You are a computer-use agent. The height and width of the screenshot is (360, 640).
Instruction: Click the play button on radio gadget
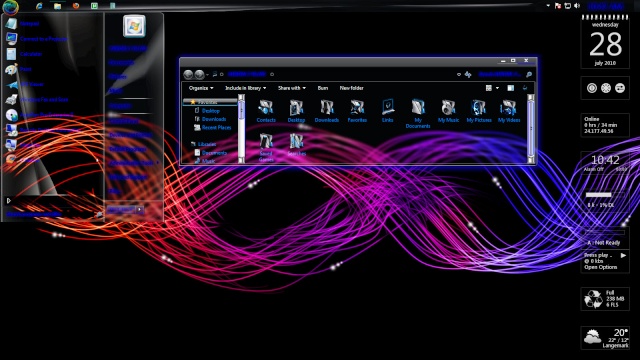coord(623,256)
